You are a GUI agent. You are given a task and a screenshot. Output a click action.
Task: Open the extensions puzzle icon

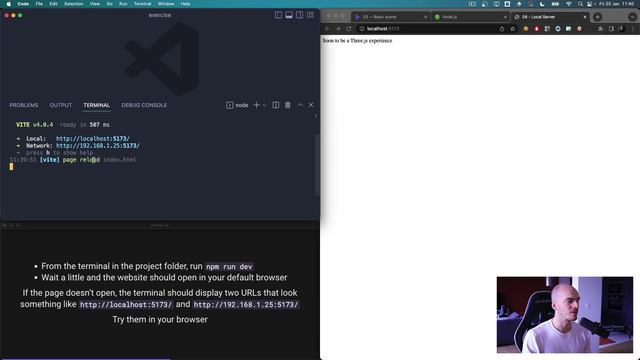(x=600, y=29)
